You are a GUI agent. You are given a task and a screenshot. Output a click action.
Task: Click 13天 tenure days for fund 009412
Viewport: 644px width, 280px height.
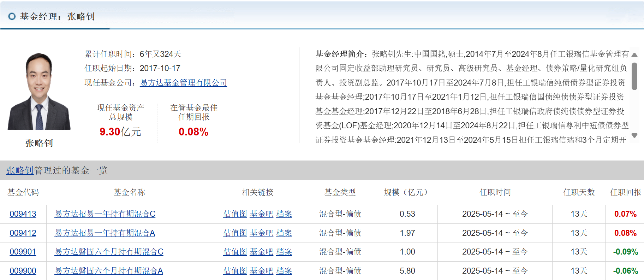pyautogui.click(x=579, y=233)
